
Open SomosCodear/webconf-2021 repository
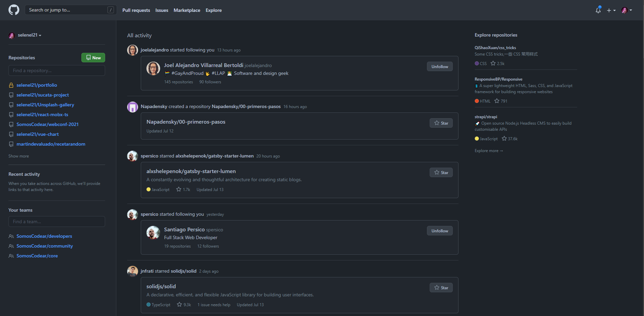(x=47, y=125)
